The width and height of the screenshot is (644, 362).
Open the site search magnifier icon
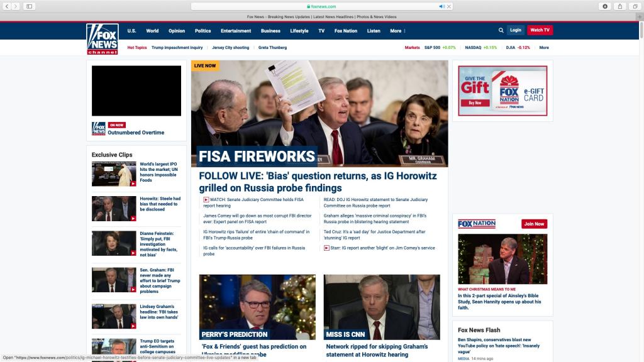point(501,30)
